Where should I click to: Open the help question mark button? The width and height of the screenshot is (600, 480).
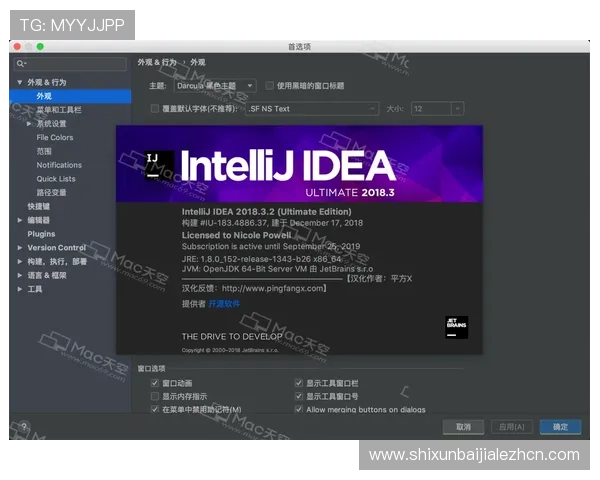point(24,426)
